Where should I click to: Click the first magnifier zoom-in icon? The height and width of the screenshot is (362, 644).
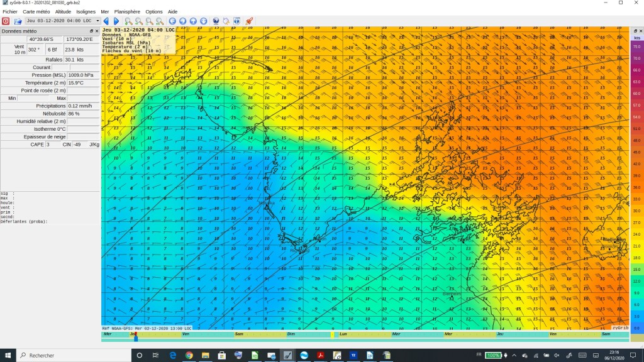click(128, 21)
